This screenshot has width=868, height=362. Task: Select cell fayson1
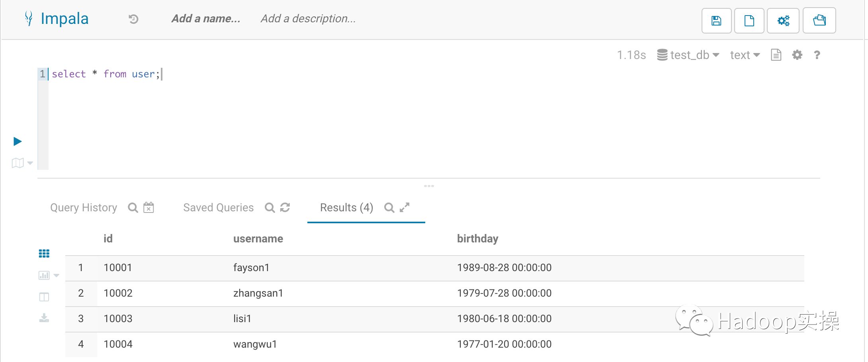coord(251,268)
